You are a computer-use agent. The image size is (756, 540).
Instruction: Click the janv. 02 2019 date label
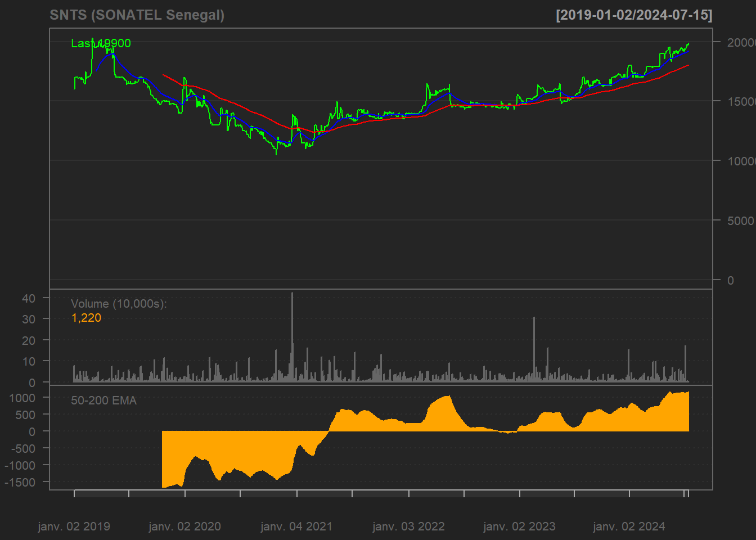[x=74, y=526]
